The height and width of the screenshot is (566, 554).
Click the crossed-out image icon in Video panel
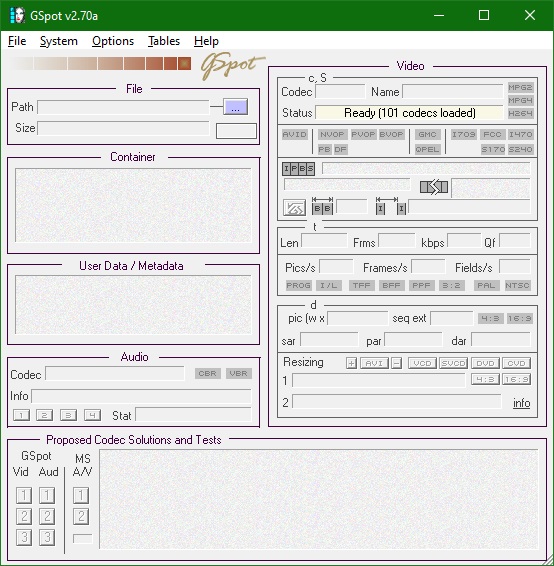click(294, 208)
